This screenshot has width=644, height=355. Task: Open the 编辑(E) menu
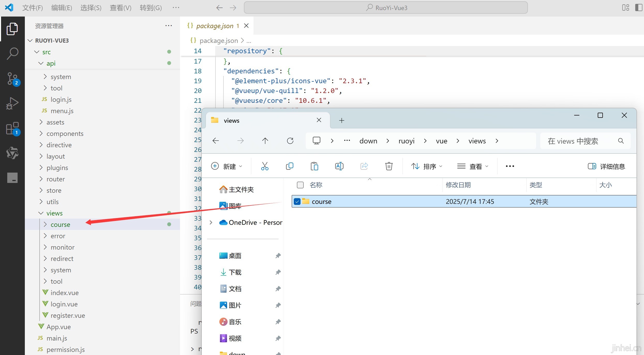tap(62, 8)
